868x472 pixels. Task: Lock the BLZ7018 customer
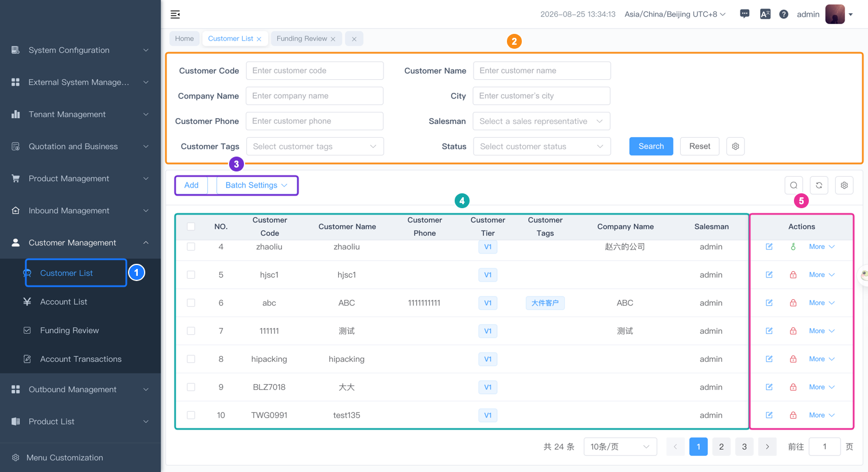pos(793,387)
